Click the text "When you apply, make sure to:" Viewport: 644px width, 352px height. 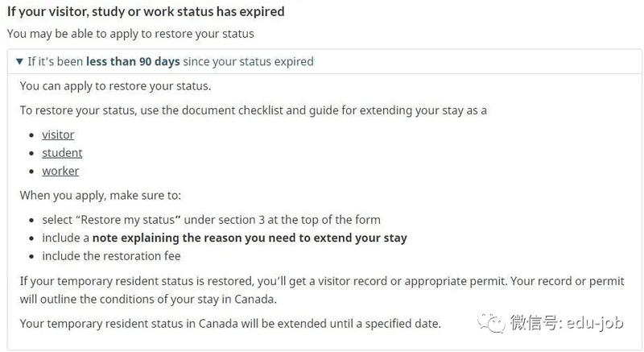pos(100,195)
